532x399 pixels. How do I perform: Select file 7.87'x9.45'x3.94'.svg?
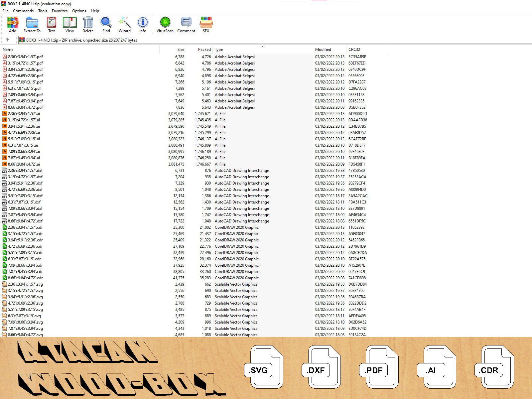tap(25, 328)
